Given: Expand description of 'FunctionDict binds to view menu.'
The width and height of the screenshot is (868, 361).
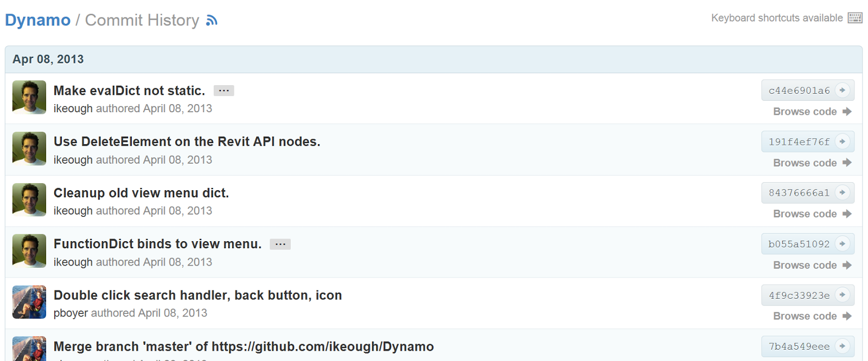Looking at the screenshot, I should [x=280, y=244].
